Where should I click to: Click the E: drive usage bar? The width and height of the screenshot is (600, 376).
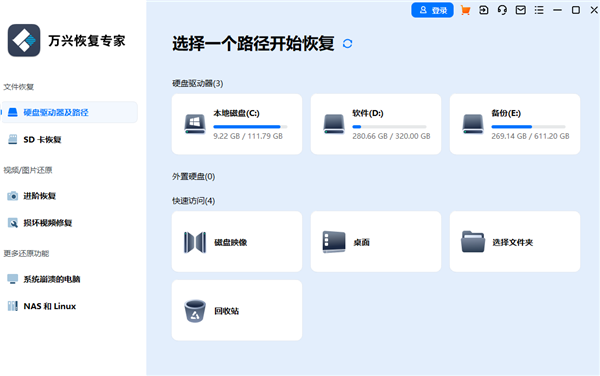(528, 127)
